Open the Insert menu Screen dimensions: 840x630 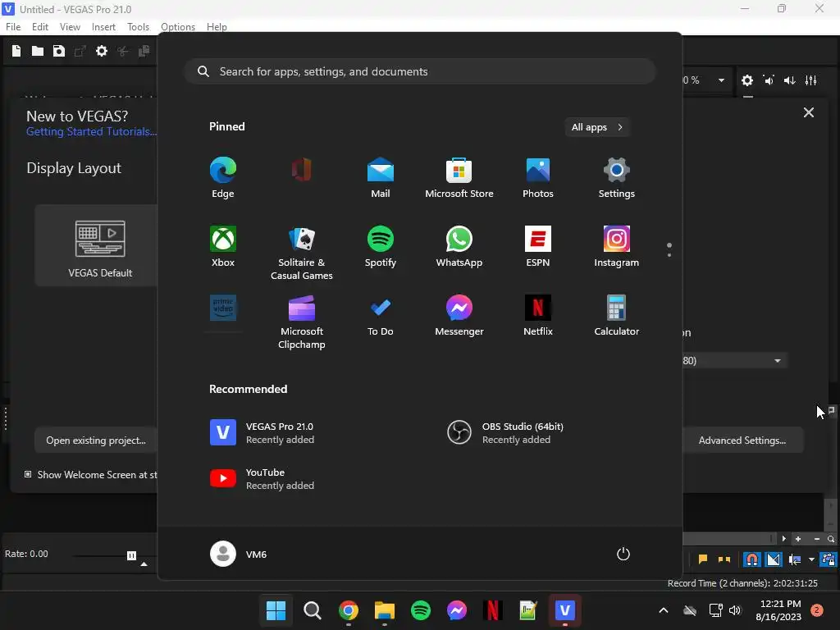(103, 27)
